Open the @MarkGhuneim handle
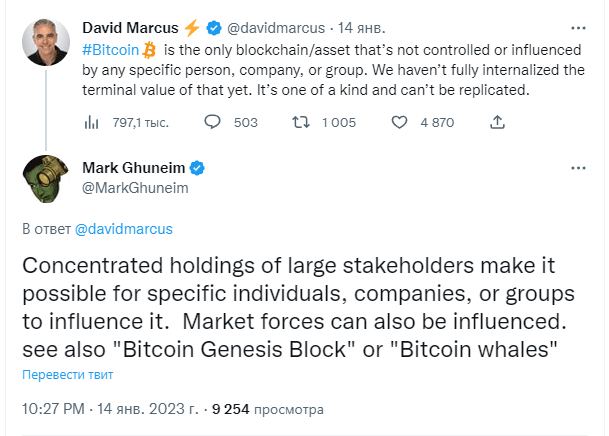This screenshot has height=436, width=609. pyautogui.click(x=135, y=188)
